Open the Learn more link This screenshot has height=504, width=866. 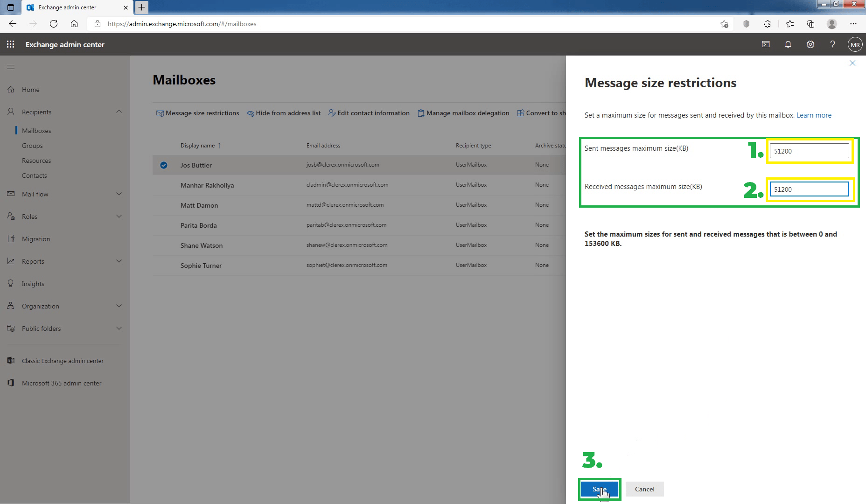coord(814,115)
